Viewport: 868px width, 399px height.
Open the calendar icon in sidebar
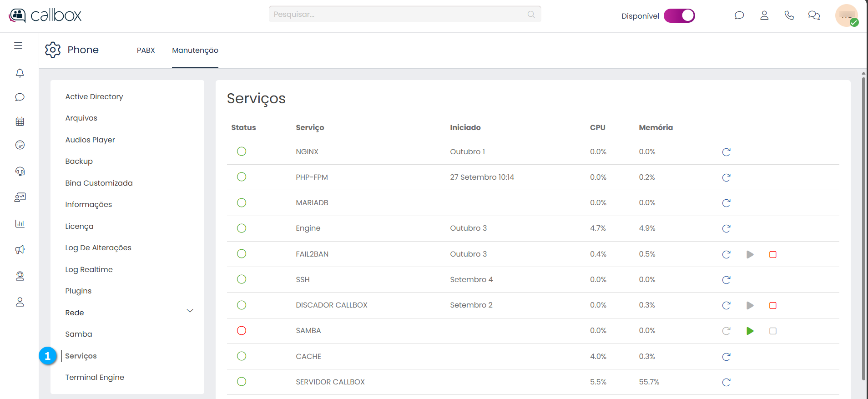point(20,121)
